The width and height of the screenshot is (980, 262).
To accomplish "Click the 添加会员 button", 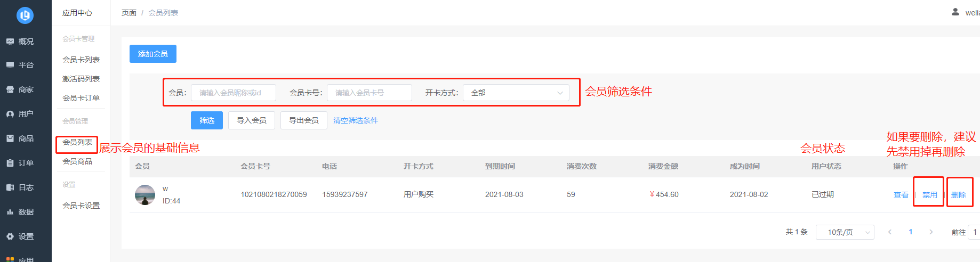I will point(153,54).
